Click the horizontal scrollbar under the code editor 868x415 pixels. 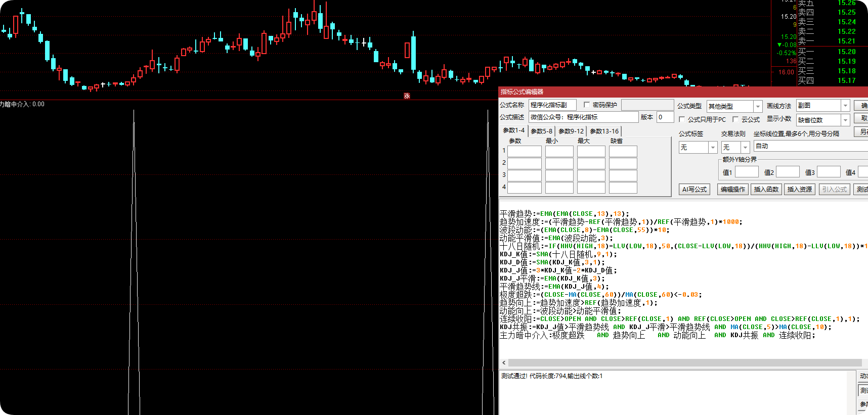685,363
